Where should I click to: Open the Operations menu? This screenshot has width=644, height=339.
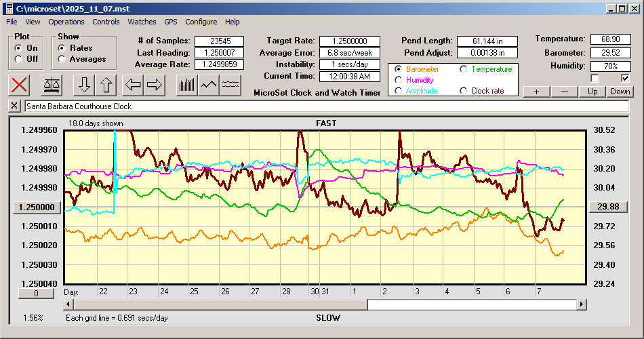[x=66, y=22]
